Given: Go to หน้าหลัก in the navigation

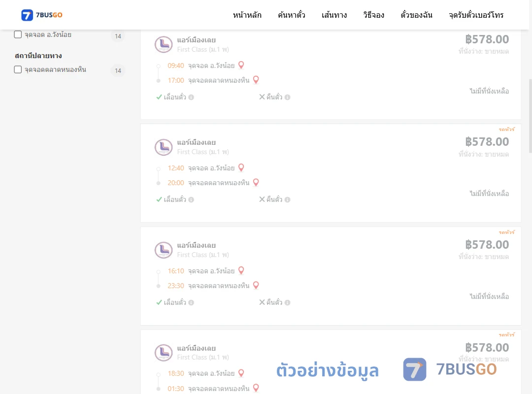Looking at the screenshot, I should [247, 15].
